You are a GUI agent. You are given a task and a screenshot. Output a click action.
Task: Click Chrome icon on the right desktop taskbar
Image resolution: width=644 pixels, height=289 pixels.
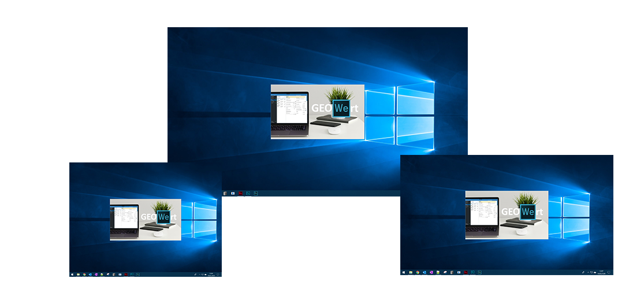coord(418,272)
